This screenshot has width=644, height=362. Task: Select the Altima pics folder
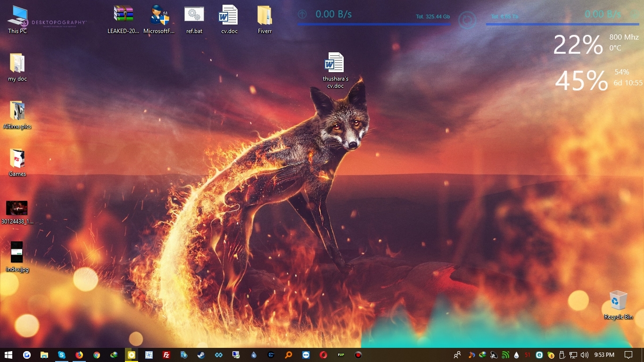(x=17, y=115)
